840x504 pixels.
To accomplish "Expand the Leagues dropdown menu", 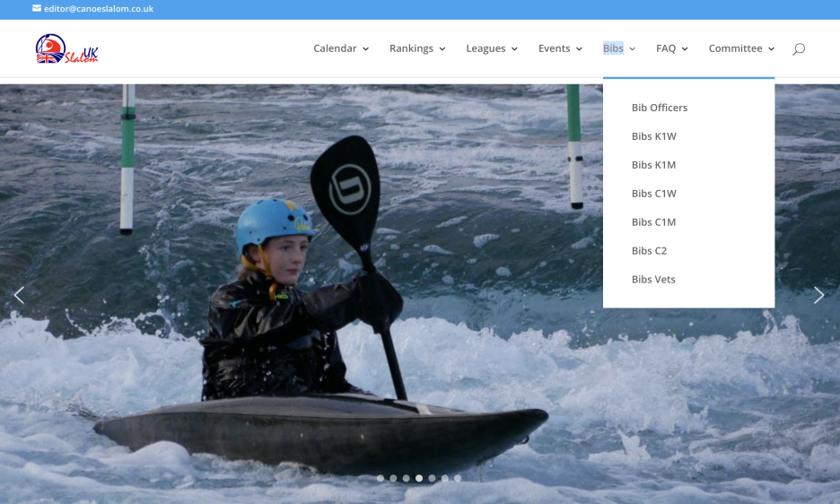I will [x=491, y=48].
